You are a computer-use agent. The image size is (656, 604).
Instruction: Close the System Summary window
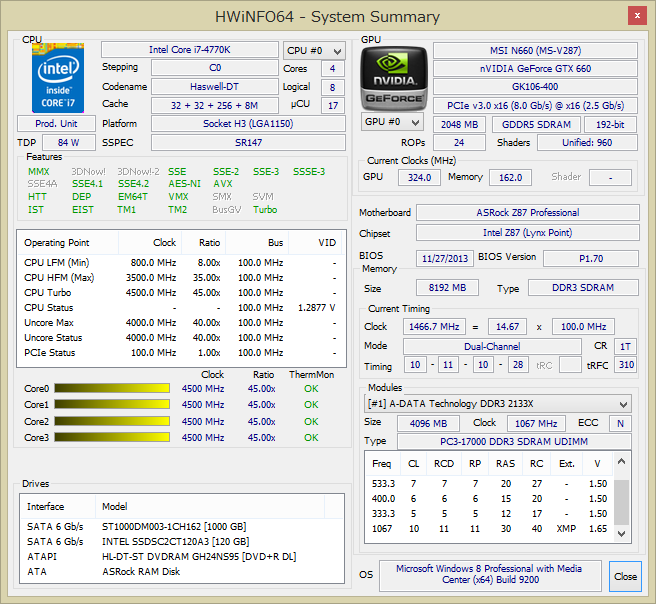click(x=637, y=16)
